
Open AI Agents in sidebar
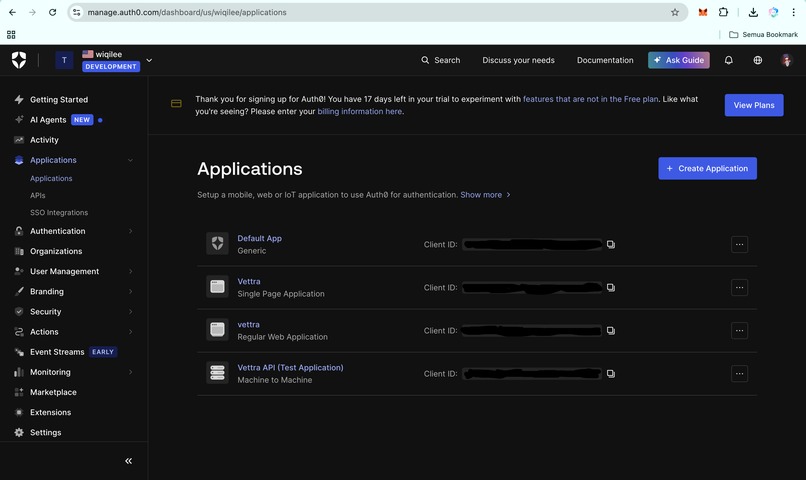pos(48,120)
